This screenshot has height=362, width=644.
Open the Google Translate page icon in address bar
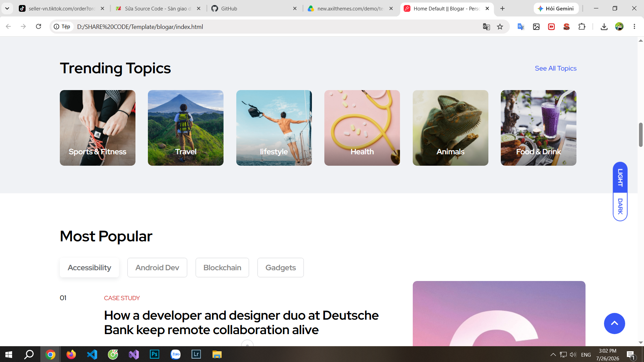coord(486,27)
